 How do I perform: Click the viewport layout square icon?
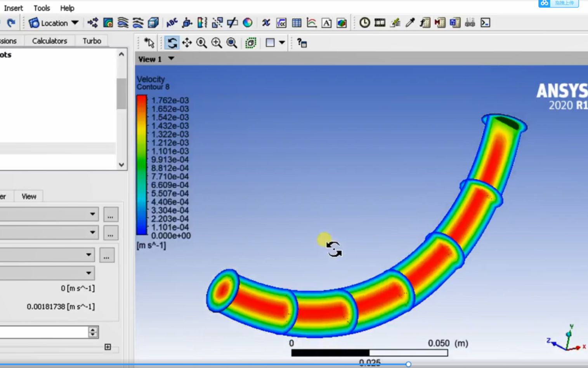tap(270, 43)
